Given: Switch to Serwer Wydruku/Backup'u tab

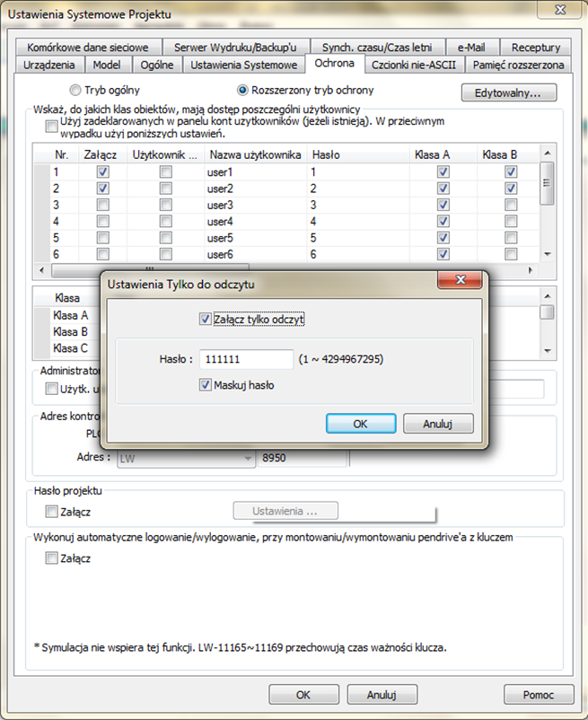Looking at the screenshot, I should [x=235, y=48].
